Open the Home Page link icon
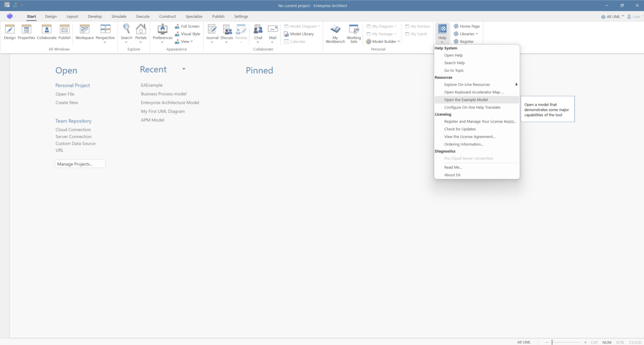The width and height of the screenshot is (644, 345). [x=456, y=26]
